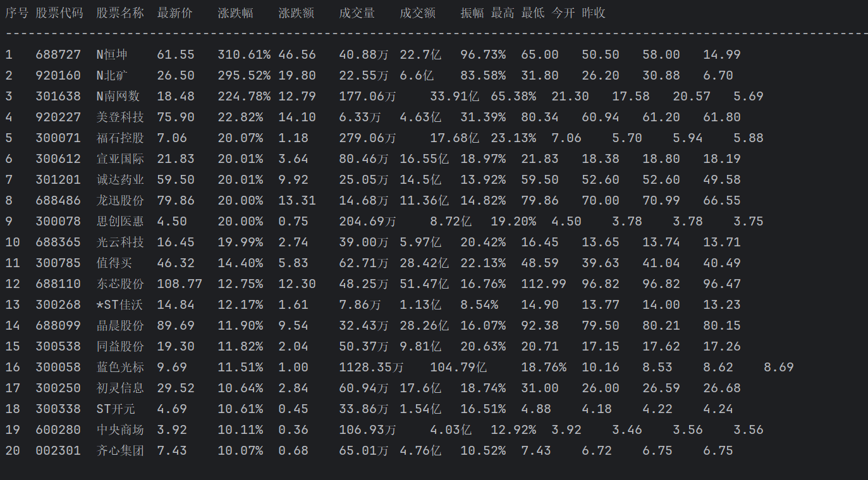Click stock name N北矿
This screenshot has width=868, height=480.
(112, 76)
